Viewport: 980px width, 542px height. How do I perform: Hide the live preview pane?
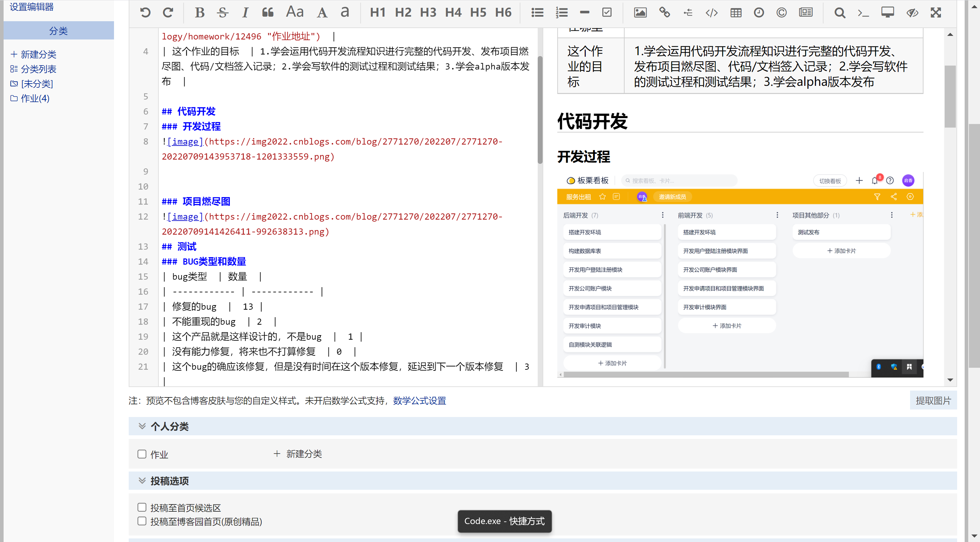click(912, 12)
